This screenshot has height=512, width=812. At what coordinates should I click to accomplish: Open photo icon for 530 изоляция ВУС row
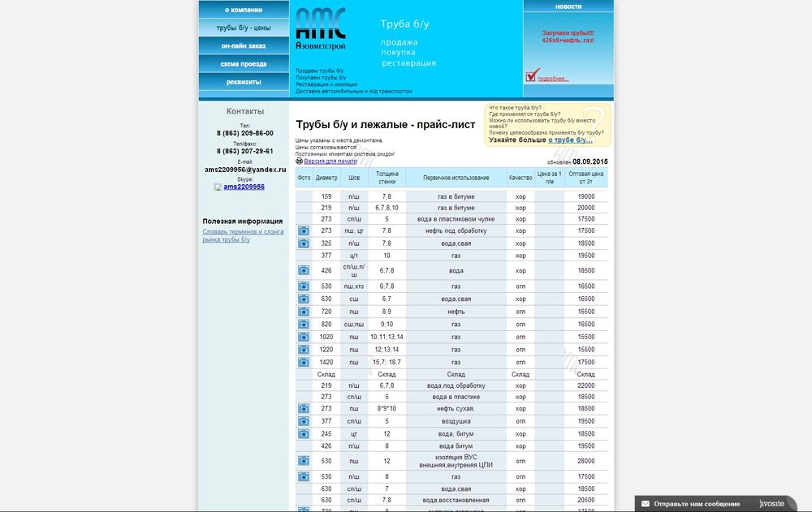click(x=304, y=461)
